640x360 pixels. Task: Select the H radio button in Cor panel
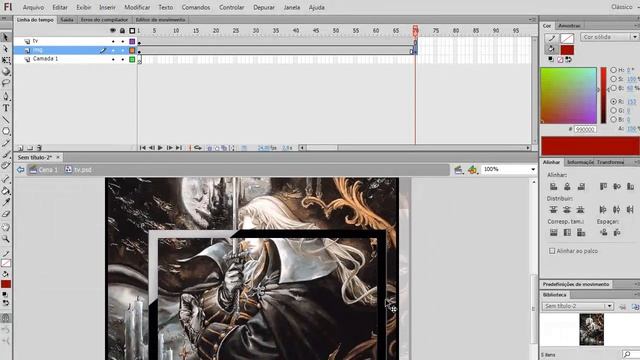[613, 70]
